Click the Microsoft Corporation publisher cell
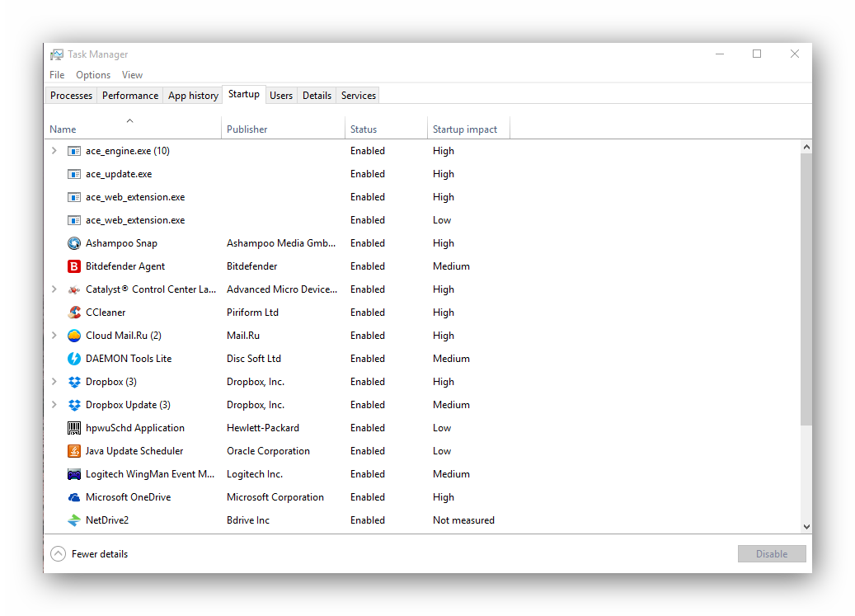The image size is (855, 616). tap(275, 497)
